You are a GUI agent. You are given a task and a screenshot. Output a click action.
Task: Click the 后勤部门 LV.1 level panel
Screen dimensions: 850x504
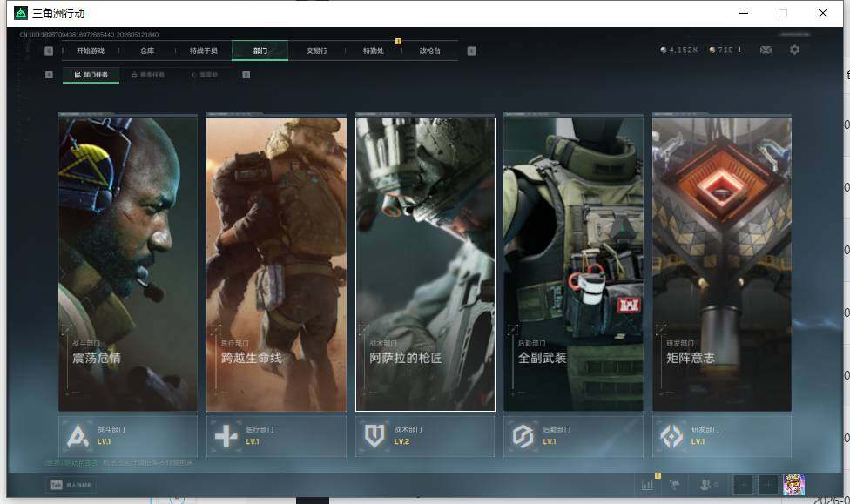[x=574, y=436]
